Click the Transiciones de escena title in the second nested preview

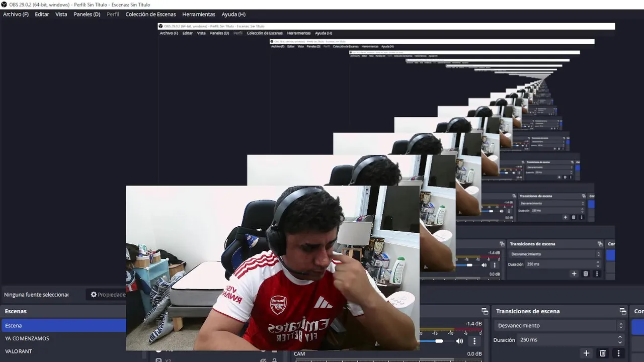pos(536,196)
